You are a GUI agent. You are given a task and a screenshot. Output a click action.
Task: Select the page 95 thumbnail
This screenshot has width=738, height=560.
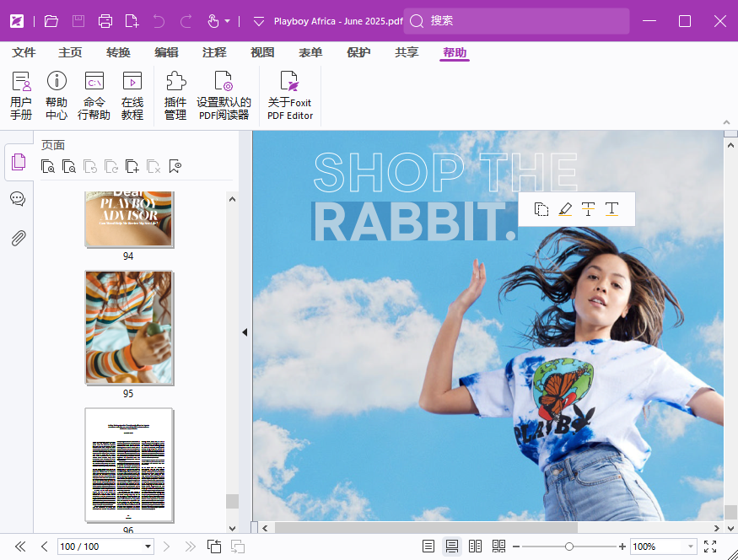point(129,327)
